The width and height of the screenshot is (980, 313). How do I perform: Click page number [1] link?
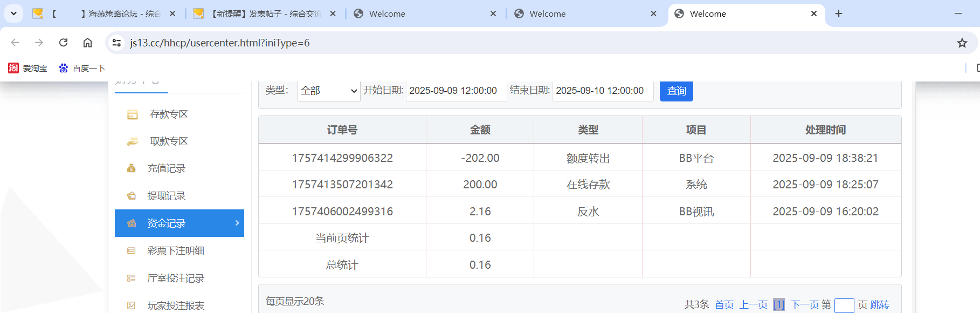pos(779,305)
